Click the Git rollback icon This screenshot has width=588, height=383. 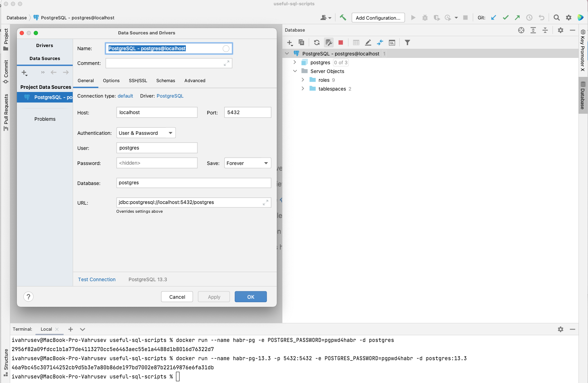[x=541, y=18]
